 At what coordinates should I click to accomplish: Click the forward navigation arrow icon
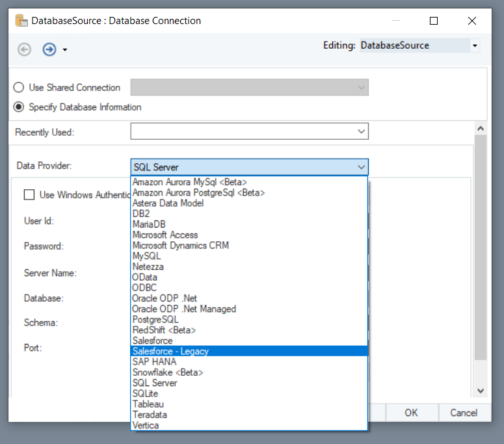[x=49, y=49]
